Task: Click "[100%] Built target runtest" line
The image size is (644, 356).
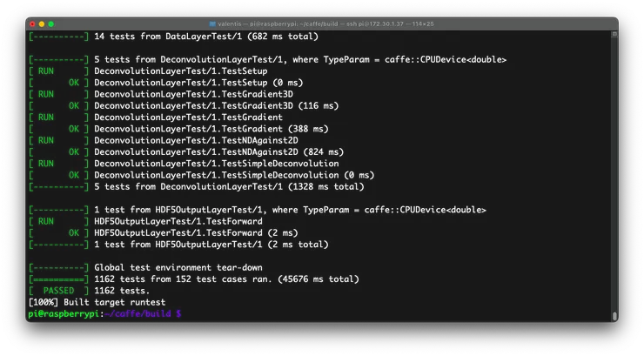Action: pyautogui.click(x=97, y=302)
